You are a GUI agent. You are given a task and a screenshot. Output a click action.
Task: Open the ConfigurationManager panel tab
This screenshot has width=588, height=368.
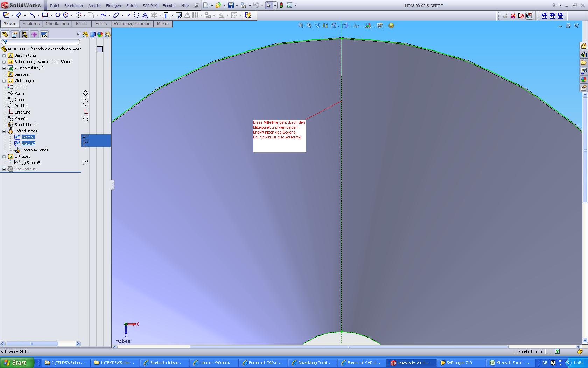24,34
